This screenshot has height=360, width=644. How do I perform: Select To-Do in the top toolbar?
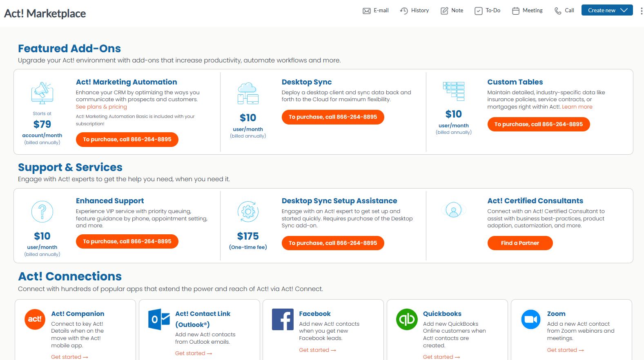488,11
